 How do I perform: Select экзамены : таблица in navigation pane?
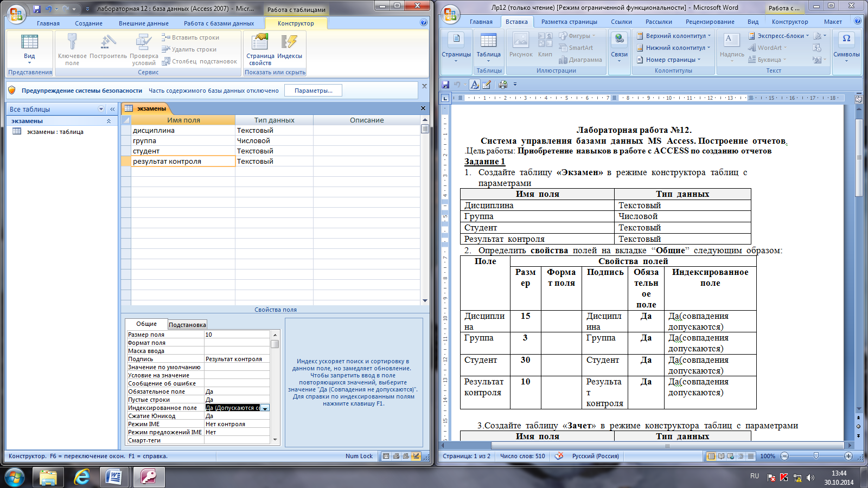tap(55, 132)
